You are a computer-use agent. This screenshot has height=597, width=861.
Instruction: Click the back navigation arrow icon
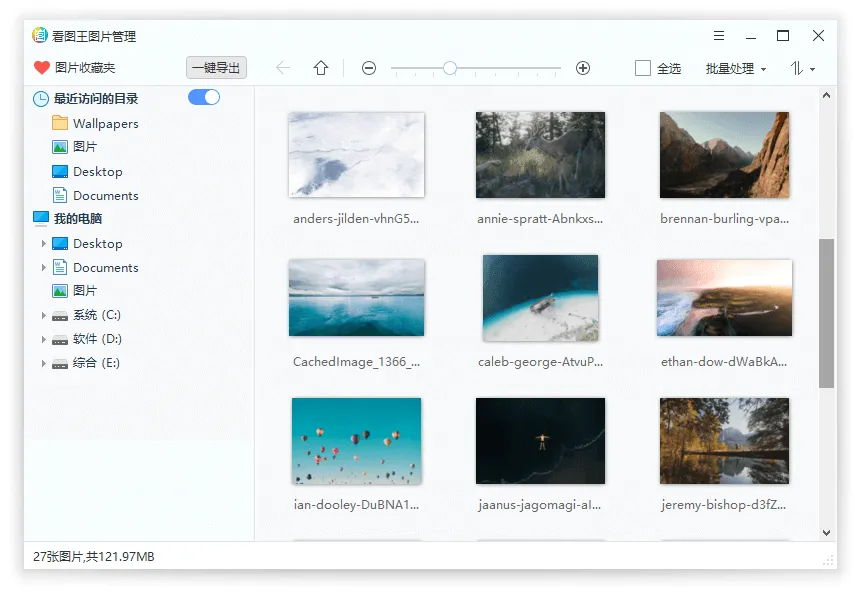282,68
